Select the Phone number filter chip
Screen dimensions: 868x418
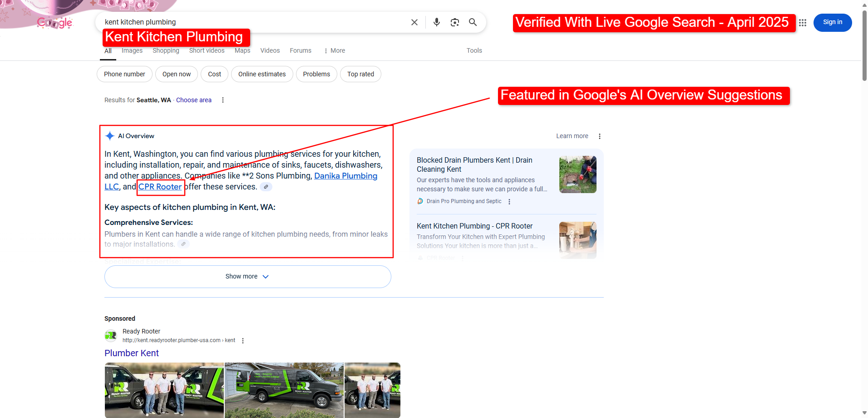124,74
